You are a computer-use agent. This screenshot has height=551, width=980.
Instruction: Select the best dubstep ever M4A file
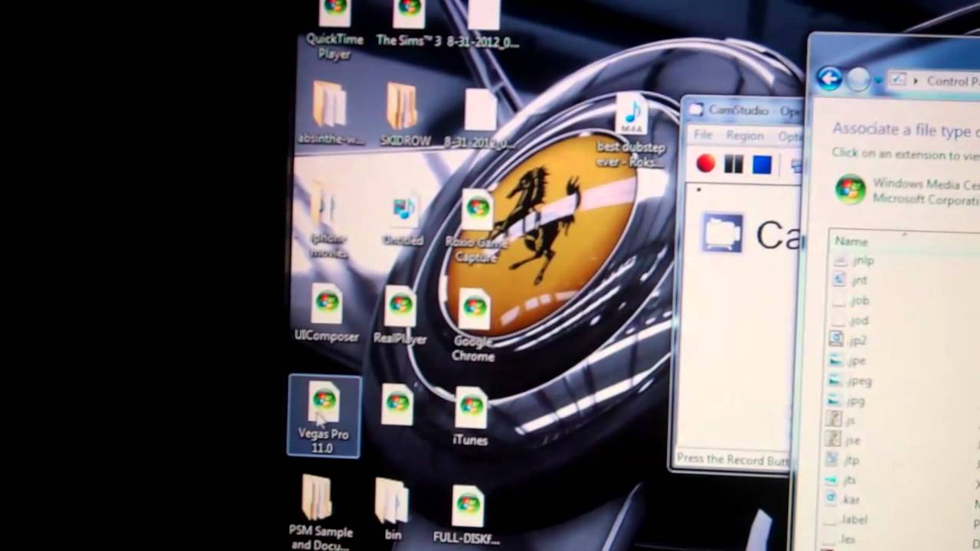[x=631, y=132]
